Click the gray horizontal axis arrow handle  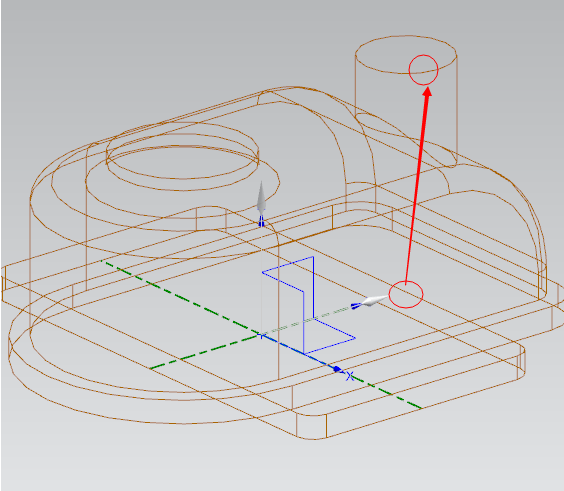(375, 300)
